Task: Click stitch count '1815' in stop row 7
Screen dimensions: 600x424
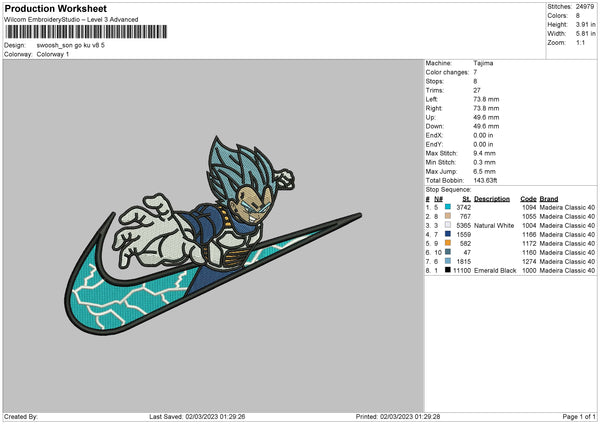Action: coord(463,261)
